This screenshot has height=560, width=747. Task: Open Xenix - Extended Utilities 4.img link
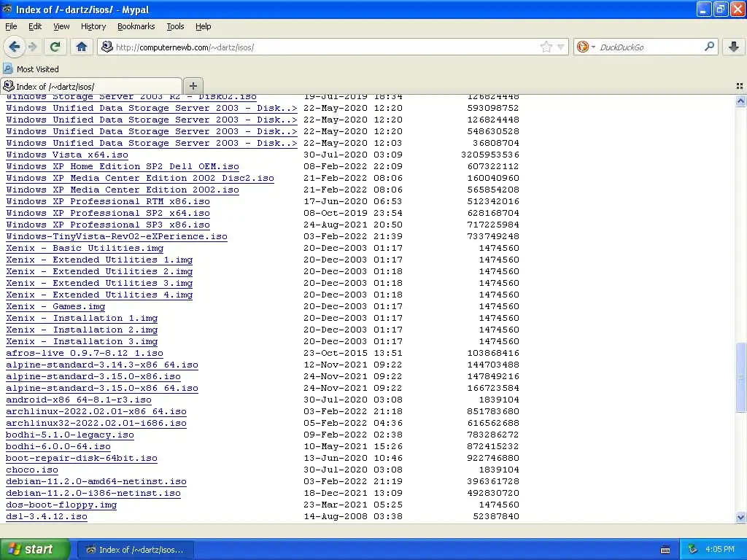[99, 295]
